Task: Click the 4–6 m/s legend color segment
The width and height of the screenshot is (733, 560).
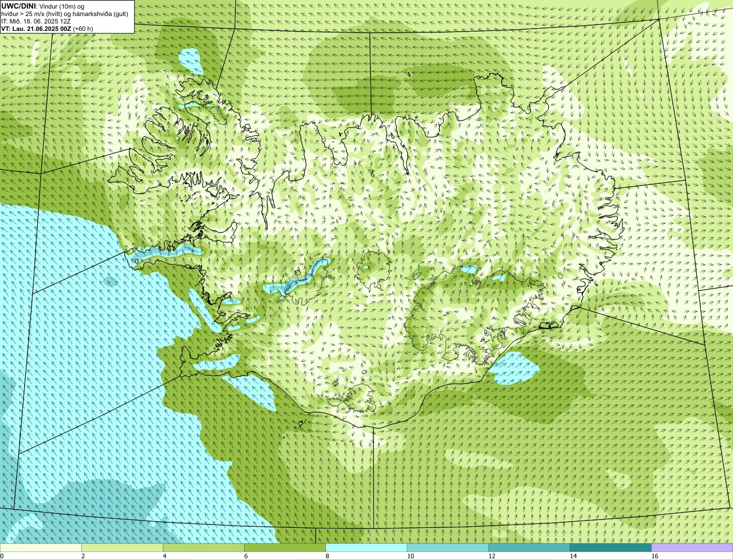Action: pyautogui.click(x=204, y=548)
